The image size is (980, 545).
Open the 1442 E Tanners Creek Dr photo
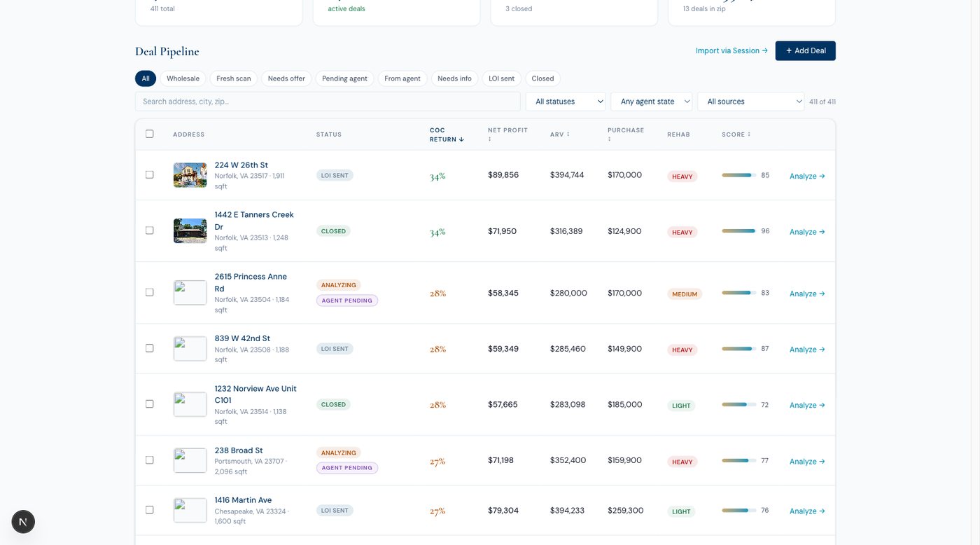coord(190,231)
